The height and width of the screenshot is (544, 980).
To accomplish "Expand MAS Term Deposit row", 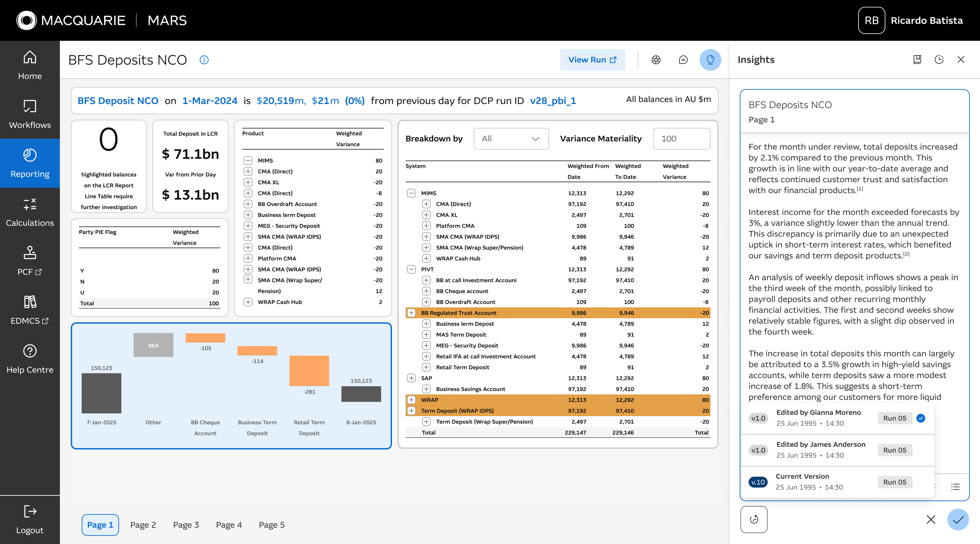I will point(426,335).
